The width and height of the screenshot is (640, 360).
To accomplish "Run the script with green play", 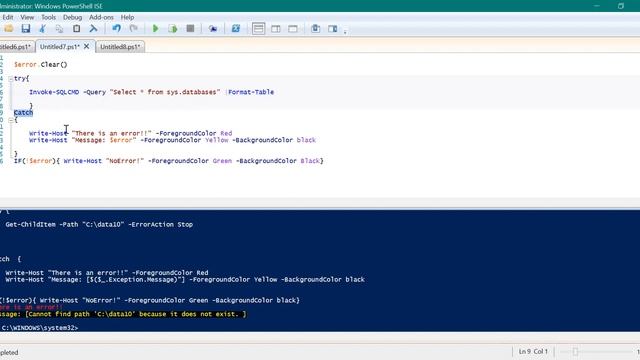I will pyautogui.click(x=156, y=29).
